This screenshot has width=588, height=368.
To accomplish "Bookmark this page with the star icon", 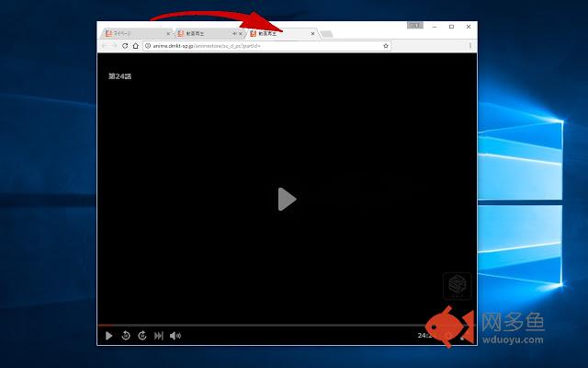I will pyautogui.click(x=386, y=46).
